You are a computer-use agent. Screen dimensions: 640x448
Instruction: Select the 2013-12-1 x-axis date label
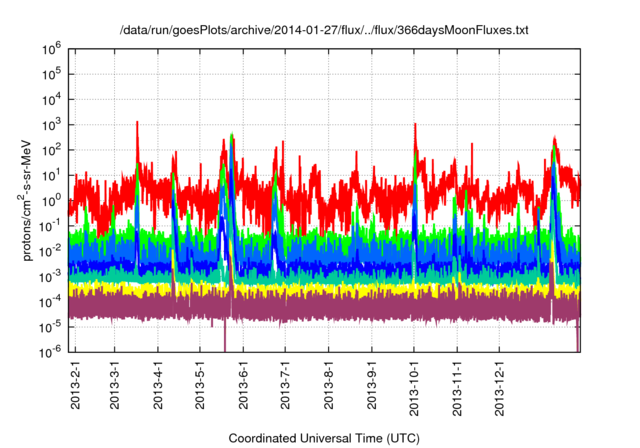pos(500,388)
